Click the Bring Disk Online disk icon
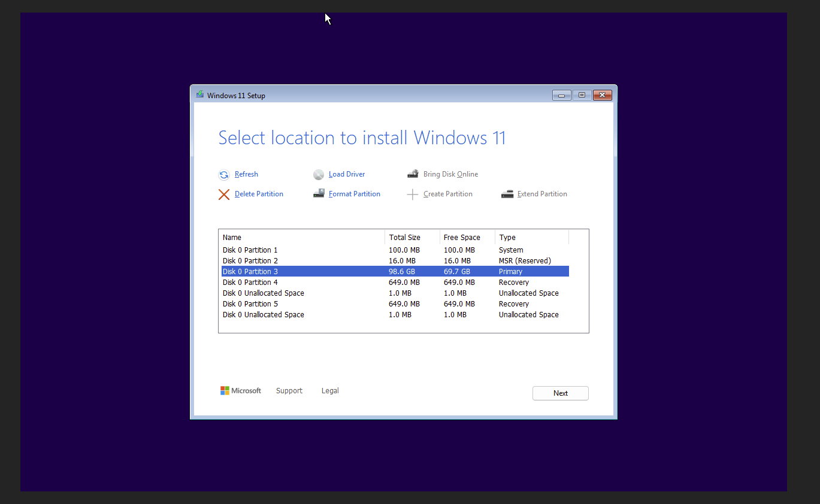 [x=413, y=173]
